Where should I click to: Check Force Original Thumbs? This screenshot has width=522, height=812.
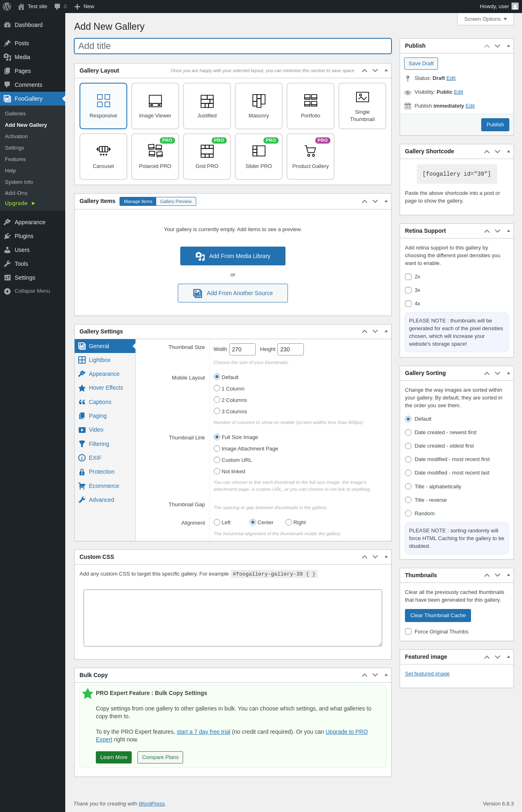pyautogui.click(x=408, y=631)
